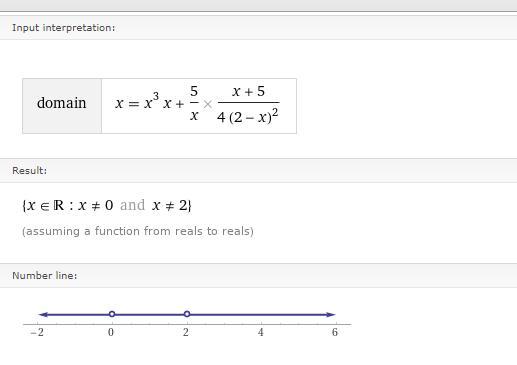Viewport: 517px width, 365px height.
Task: Click the domain label cell
Action: tap(62, 106)
